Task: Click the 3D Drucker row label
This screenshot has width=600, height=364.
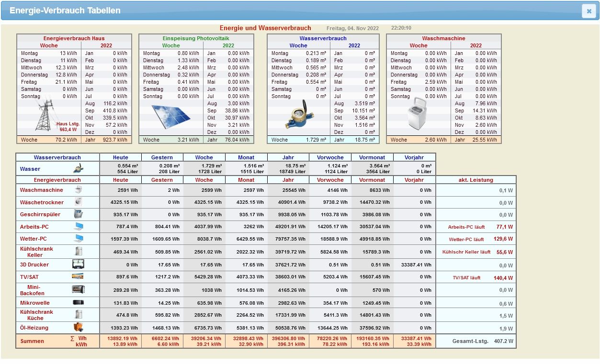Action: 34,265
